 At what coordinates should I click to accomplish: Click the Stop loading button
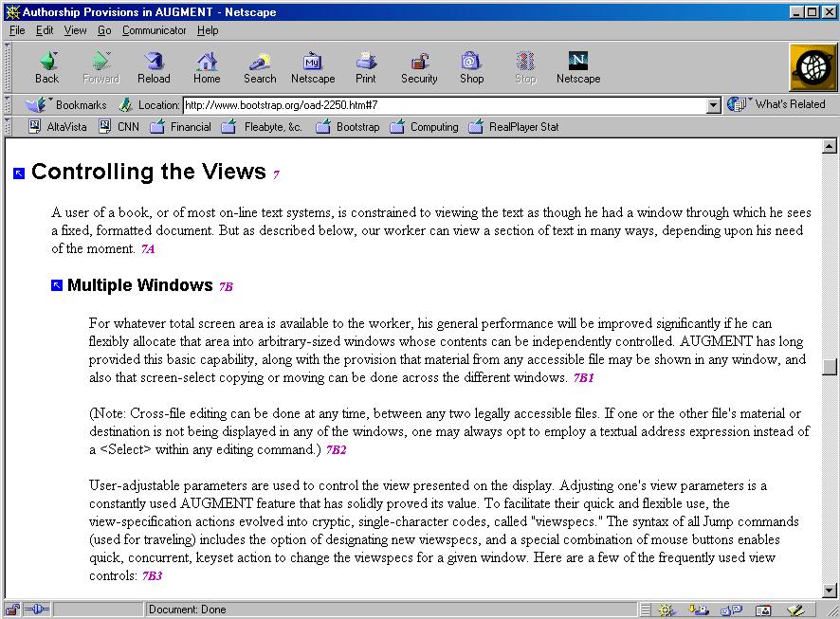click(x=525, y=68)
